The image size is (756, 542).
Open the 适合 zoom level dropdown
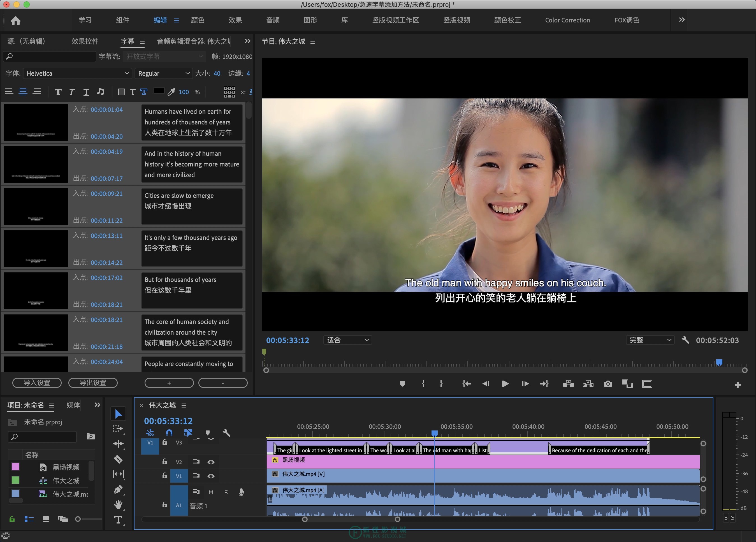(348, 340)
